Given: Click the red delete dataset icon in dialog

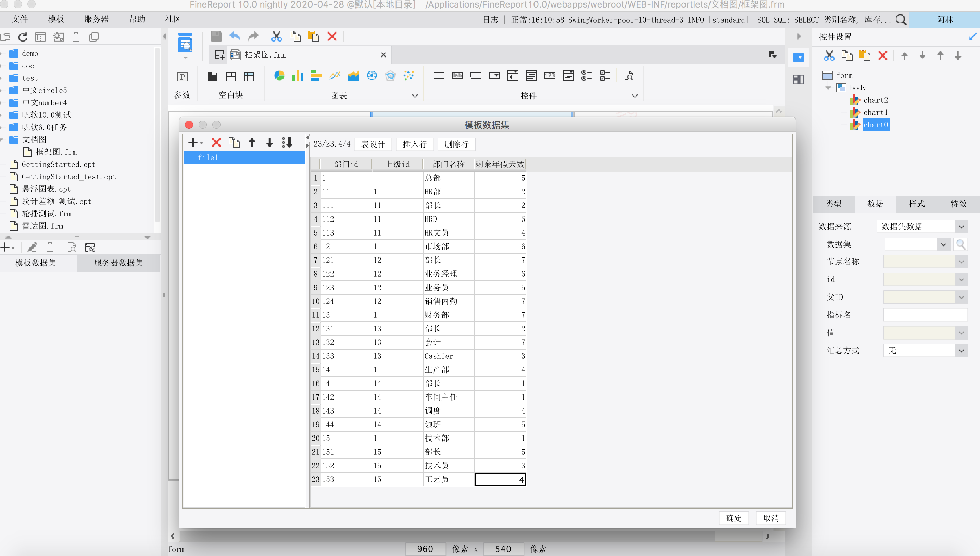Looking at the screenshot, I should tap(216, 143).
